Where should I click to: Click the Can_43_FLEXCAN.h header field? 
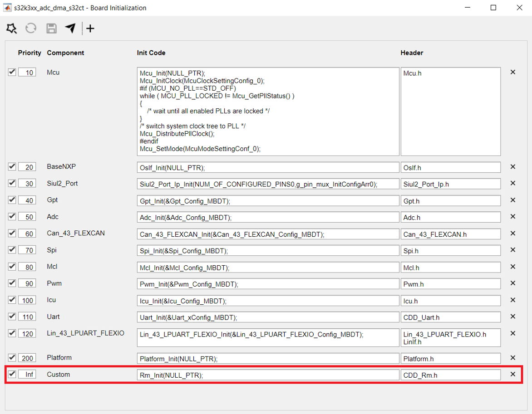click(x=450, y=234)
